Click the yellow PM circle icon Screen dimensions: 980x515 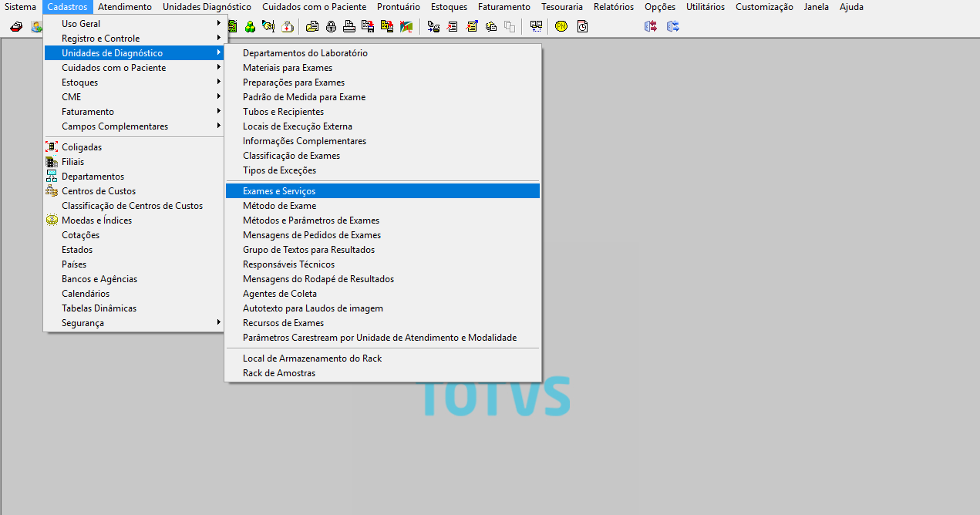tap(561, 26)
